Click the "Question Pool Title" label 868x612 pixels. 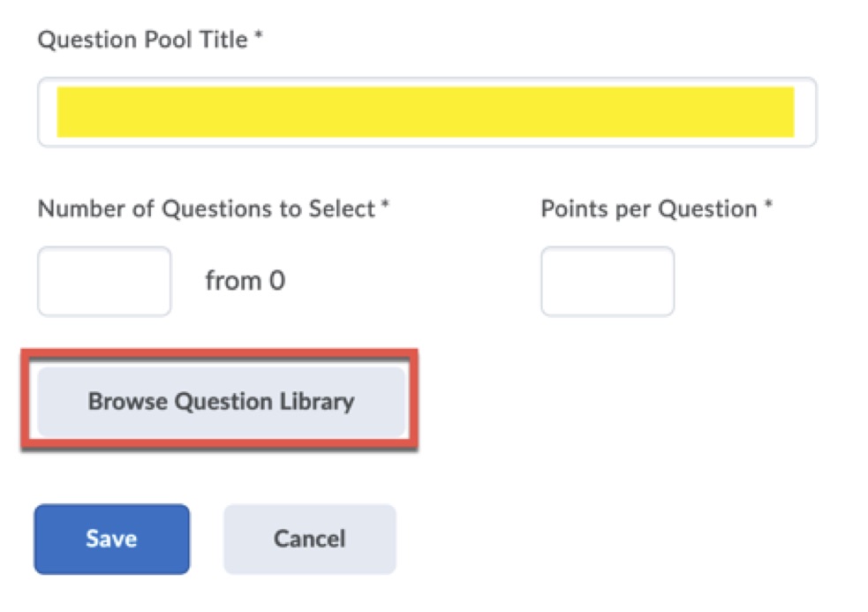coord(142,40)
